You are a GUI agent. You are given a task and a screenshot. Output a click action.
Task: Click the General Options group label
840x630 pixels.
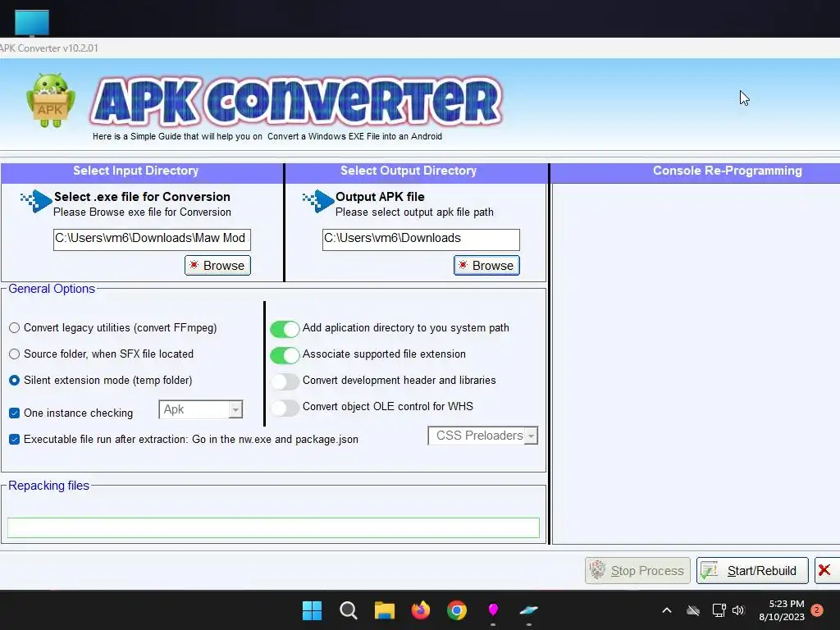pyautogui.click(x=52, y=289)
